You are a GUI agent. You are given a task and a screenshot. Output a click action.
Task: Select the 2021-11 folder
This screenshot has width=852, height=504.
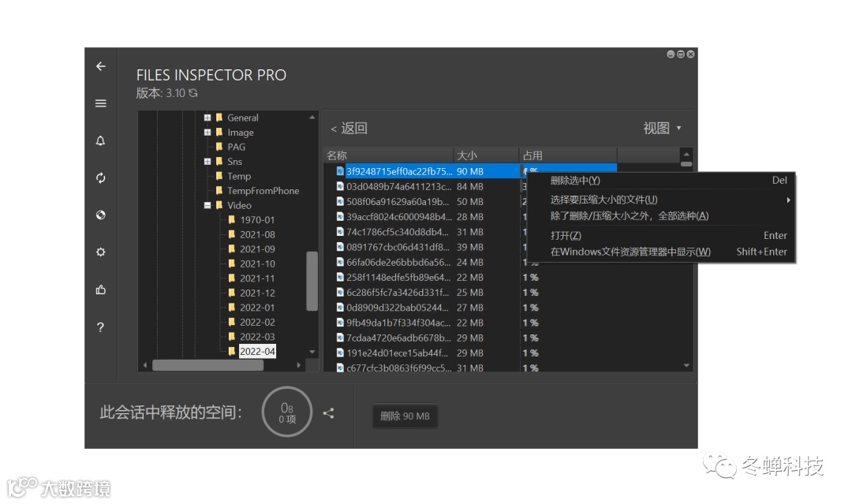257,278
